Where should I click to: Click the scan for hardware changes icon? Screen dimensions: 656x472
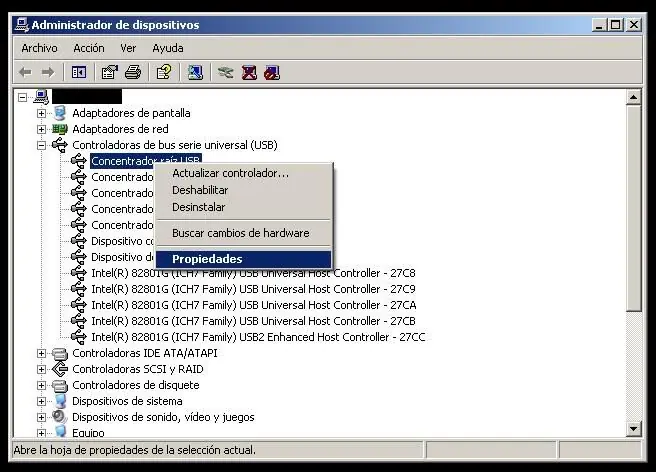(195, 72)
